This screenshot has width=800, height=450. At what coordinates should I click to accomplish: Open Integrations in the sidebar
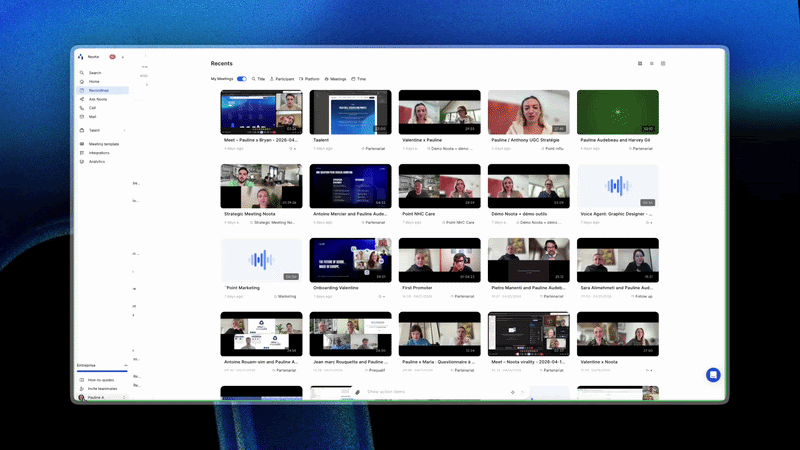click(x=98, y=153)
